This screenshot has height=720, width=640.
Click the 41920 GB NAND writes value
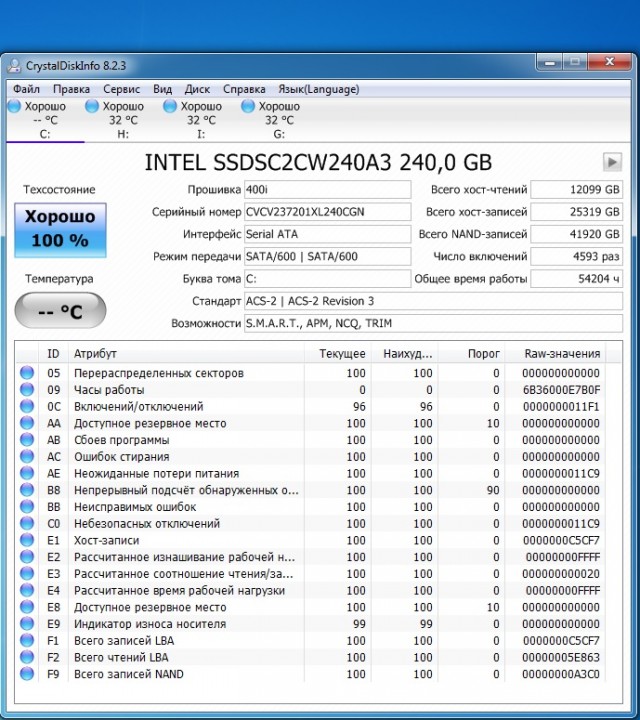pyautogui.click(x=577, y=234)
